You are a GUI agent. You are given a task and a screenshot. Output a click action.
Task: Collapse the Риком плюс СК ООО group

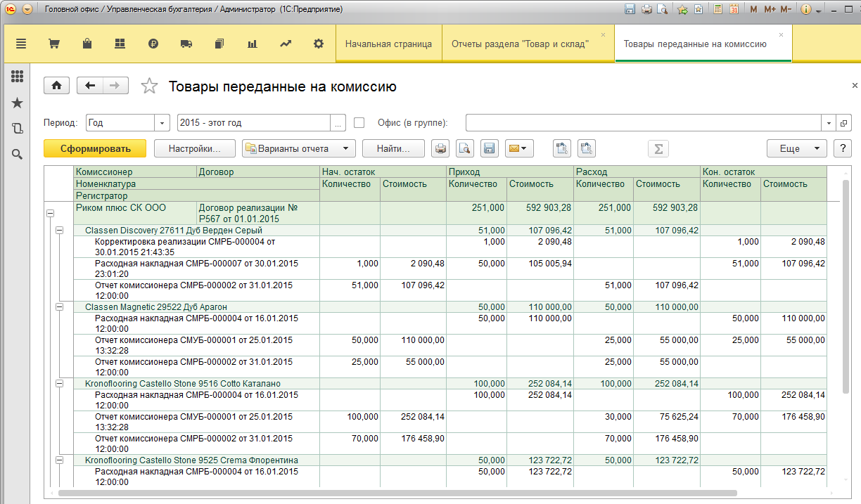[50, 213]
